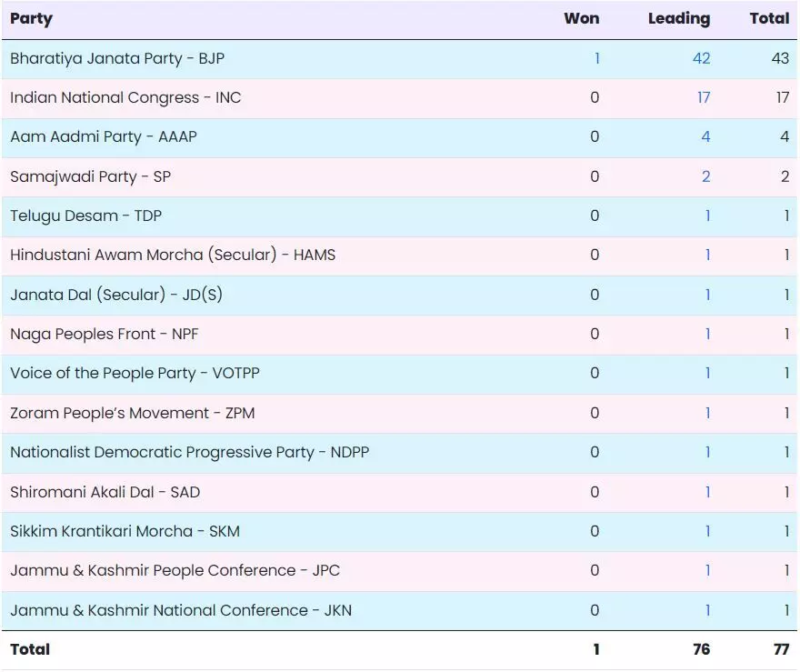The height and width of the screenshot is (672, 800).
Task: Select Telugu Desam total value 1
Action: pyautogui.click(x=786, y=216)
